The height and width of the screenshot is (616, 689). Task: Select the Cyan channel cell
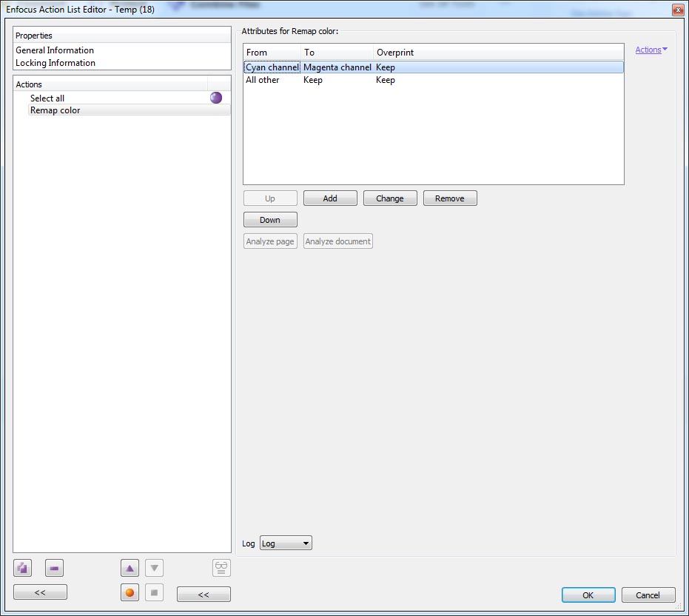point(272,67)
